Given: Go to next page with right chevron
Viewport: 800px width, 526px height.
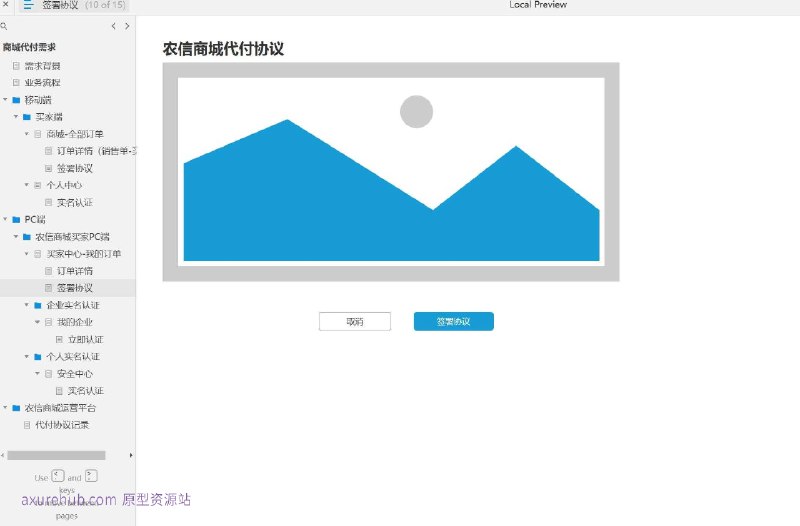Looking at the screenshot, I should [x=127, y=26].
